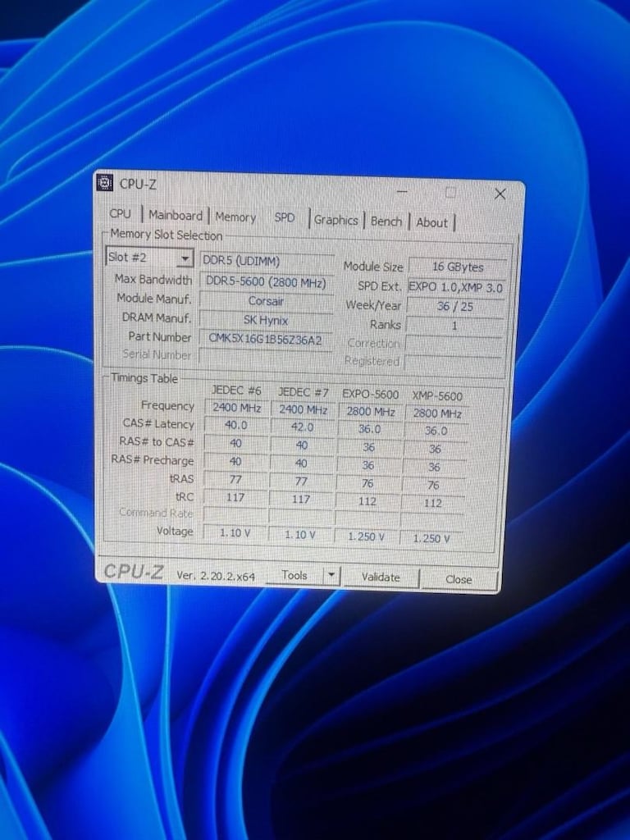Viewport: 630px width, 840px height.
Task: Click the Tools button
Action: pos(294,575)
